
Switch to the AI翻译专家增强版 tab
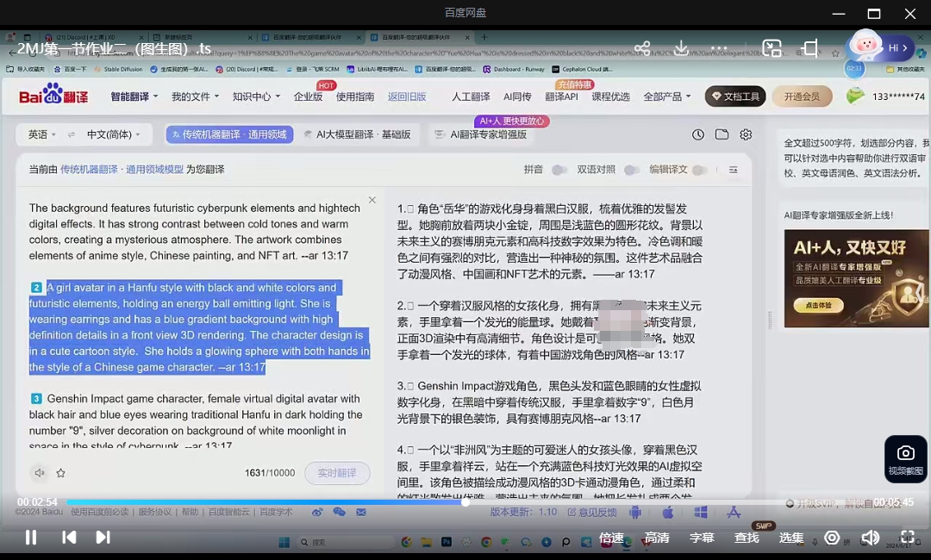pos(481,134)
